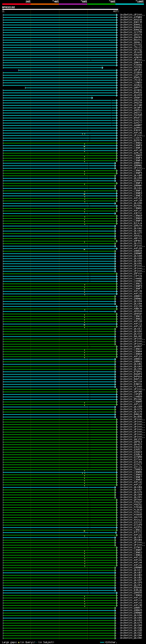Click hit UniRef100_Q9FUF0

131,70
